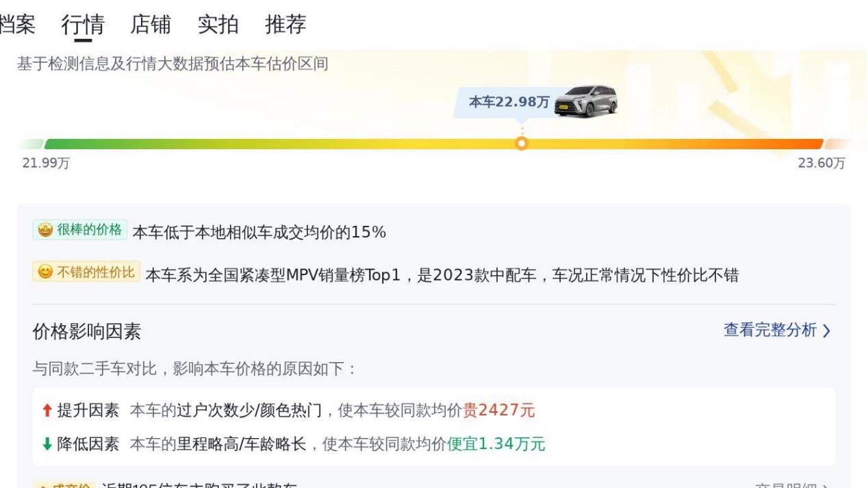
Task: Click the red up arrow beside 提升因素
Action: [x=46, y=410]
